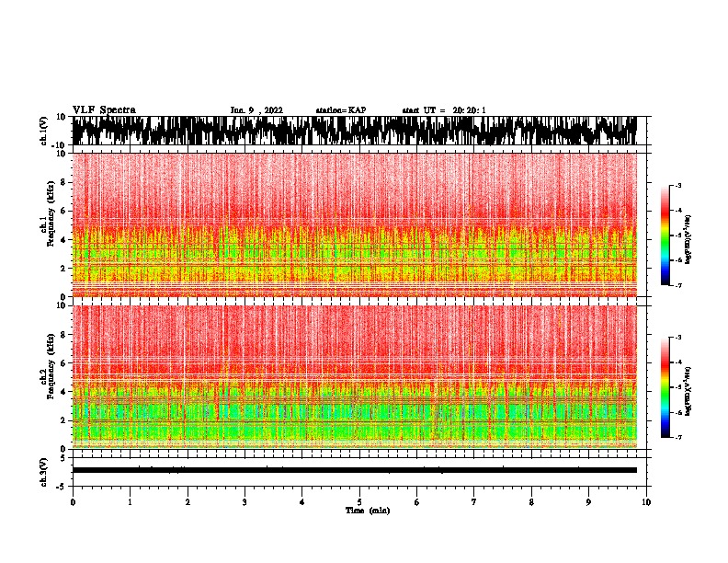
Task: Click the "VLF Spectra" plot title
Action: [x=104, y=109]
